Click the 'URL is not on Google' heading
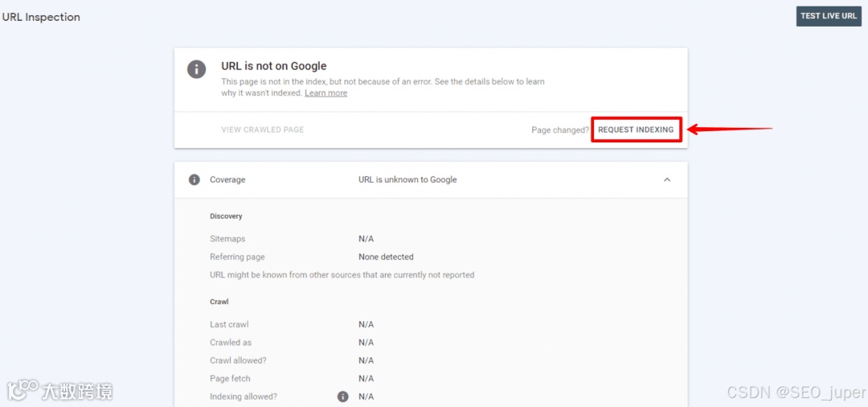Screen dimensions: 868x407 [274, 66]
